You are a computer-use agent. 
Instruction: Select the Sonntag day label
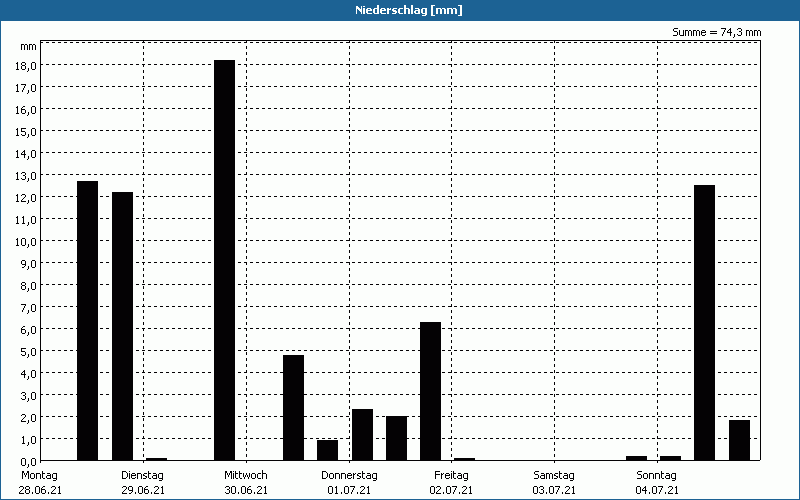pyautogui.click(x=656, y=476)
